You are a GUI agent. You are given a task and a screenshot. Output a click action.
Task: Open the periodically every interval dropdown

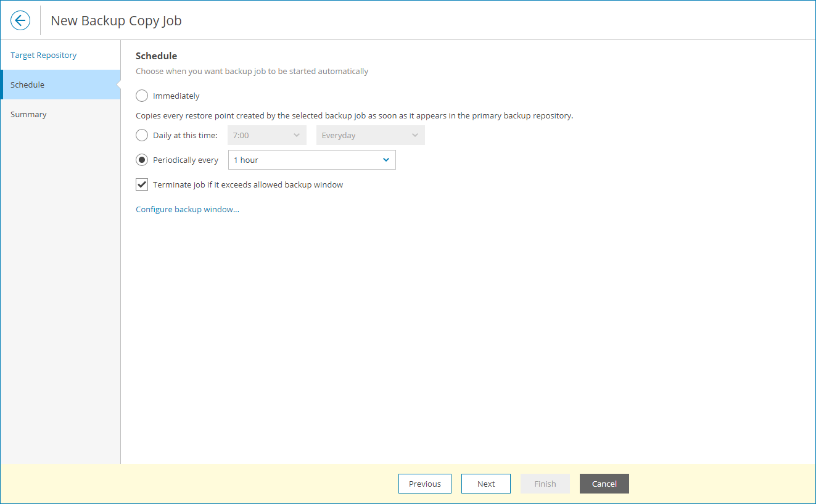coord(311,159)
